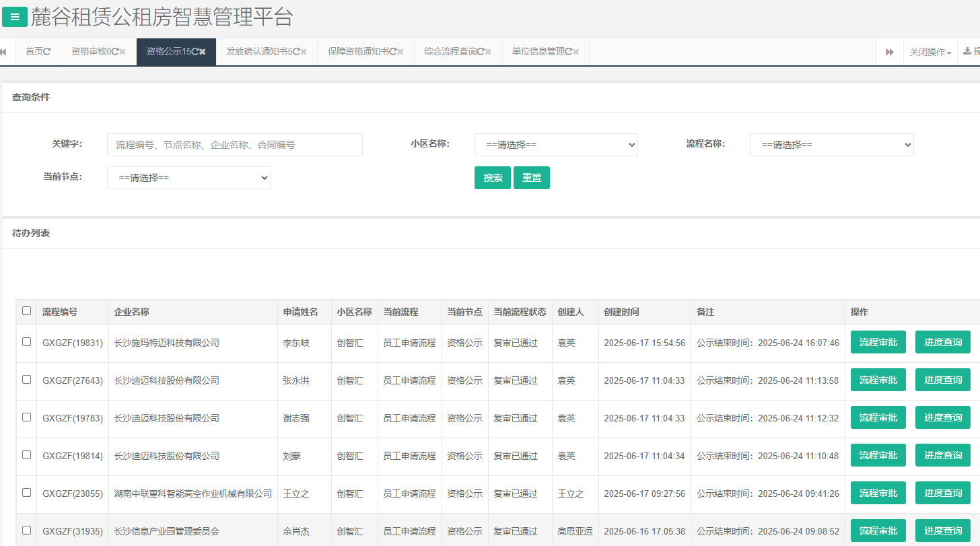
Task: Close the active 资格公示 tab using its X
Action: [203, 52]
